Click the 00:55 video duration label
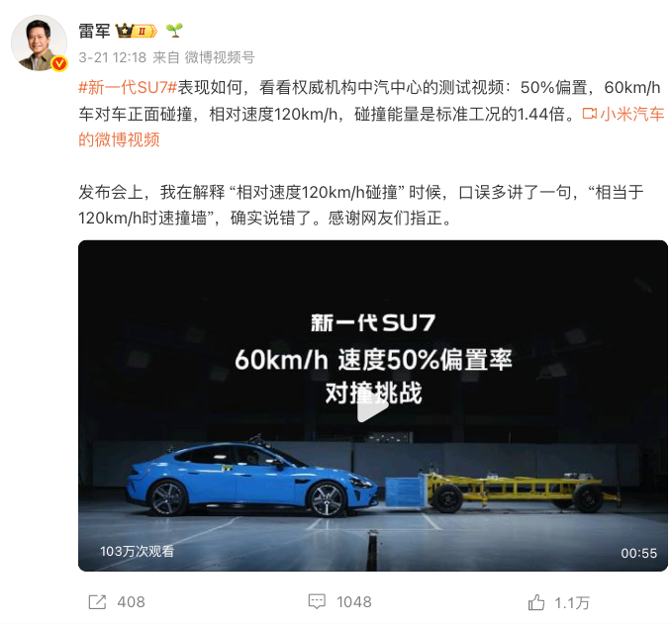Screen dimensions: 672x624 pyautogui.click(x=638, y=553)
